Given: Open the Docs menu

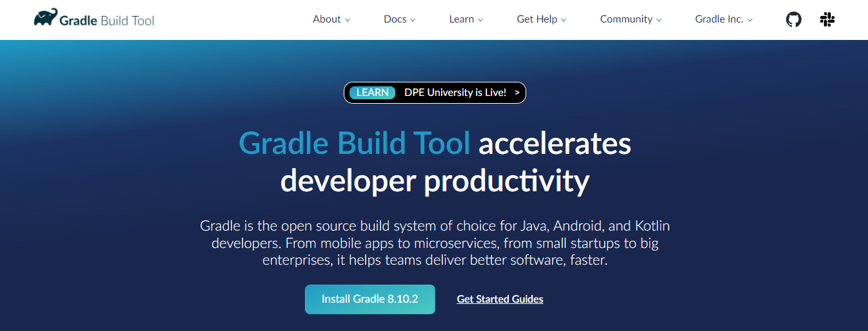Looking at the screenshot, I should pyautogui.click(x=400, y=19).
